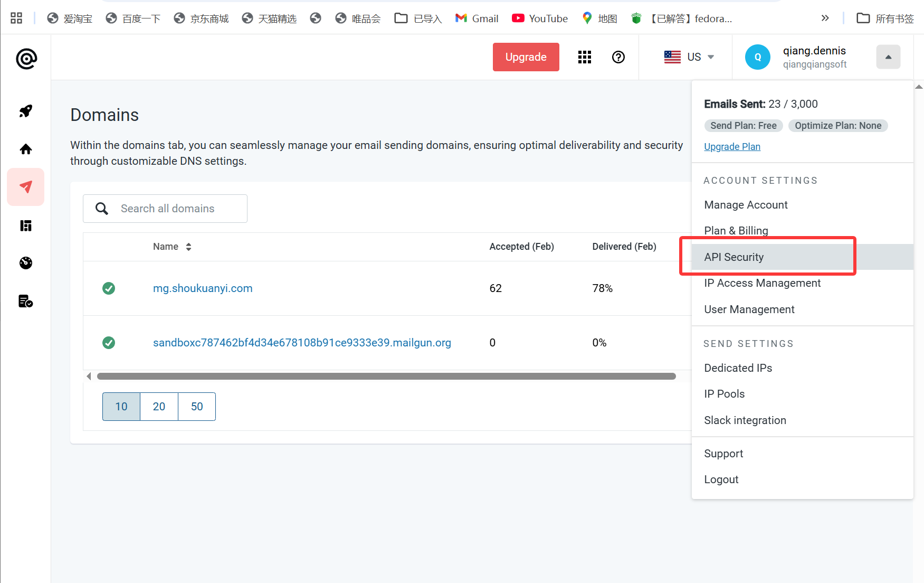
Task: Open the apps grid launcher icon
Action: (584, 57)
